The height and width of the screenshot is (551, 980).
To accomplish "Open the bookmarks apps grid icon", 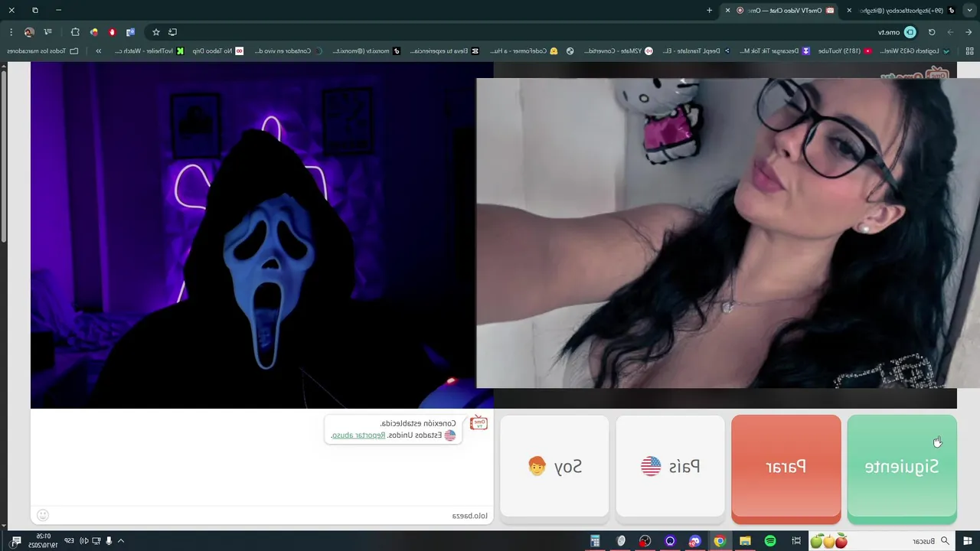I will 969,51.
